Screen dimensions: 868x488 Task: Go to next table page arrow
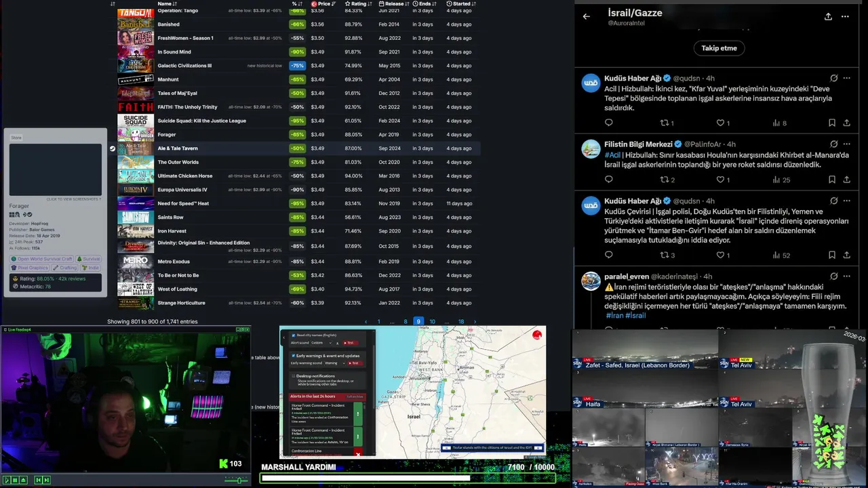tap(475, 322)
